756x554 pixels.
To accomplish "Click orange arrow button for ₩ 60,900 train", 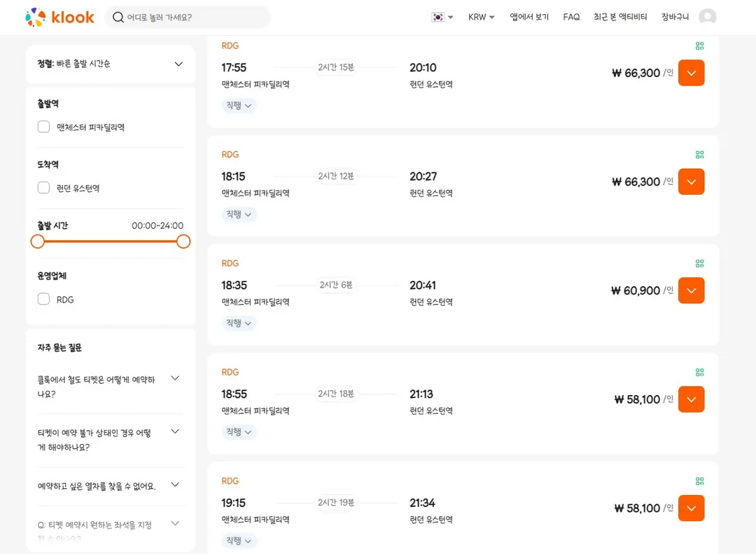I will click(691, 291).
